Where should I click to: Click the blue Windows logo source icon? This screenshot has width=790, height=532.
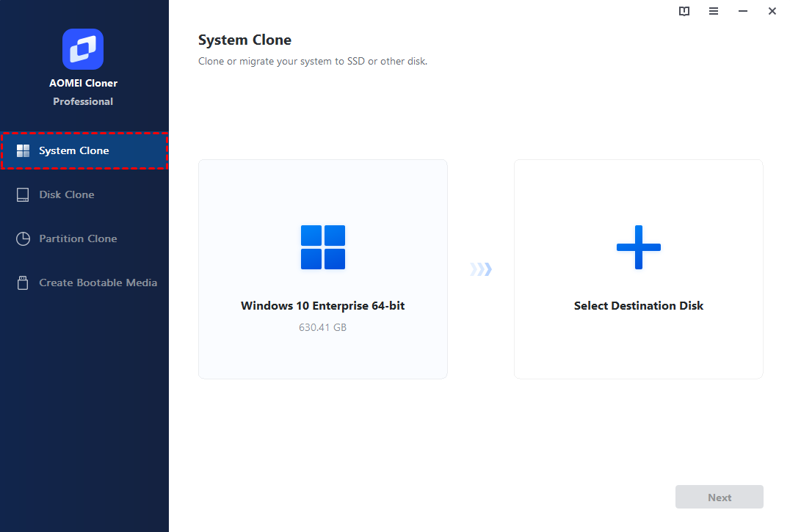coord(323,247)
